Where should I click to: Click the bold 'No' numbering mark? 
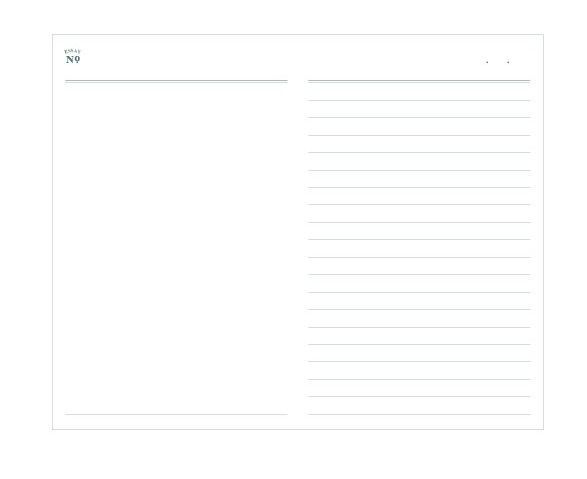(73, 60)
